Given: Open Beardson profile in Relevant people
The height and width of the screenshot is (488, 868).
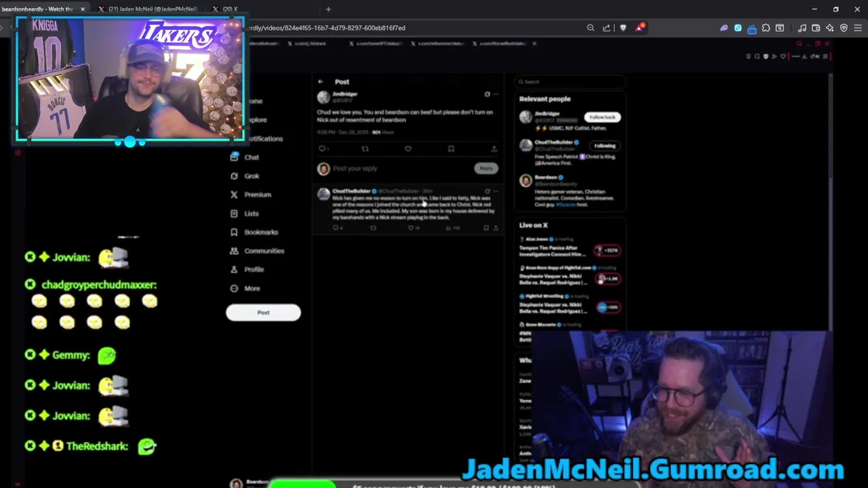Looking at the screenshot, I should [x=546, y=178].
